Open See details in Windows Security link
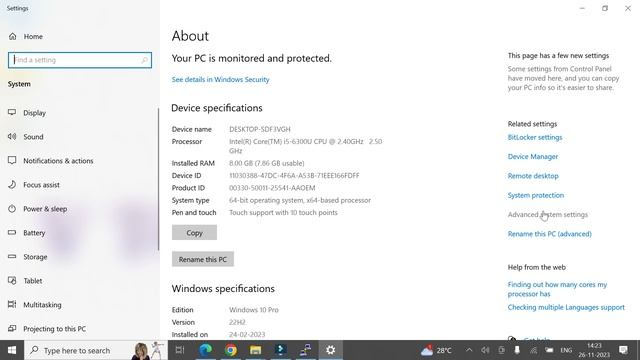Image resolution: width=640 pixels, height=360 pixels. click(220, 80)
